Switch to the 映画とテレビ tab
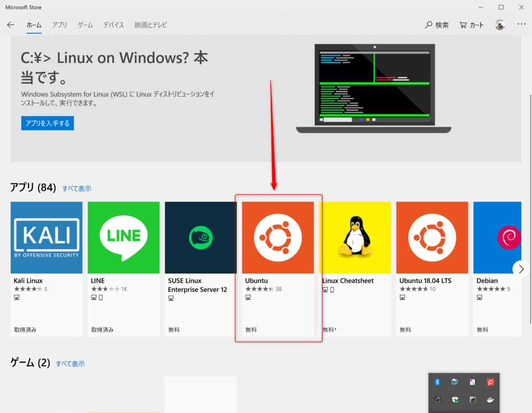The width and height of the screenshot is (532, 413). [x=151, y=25]
